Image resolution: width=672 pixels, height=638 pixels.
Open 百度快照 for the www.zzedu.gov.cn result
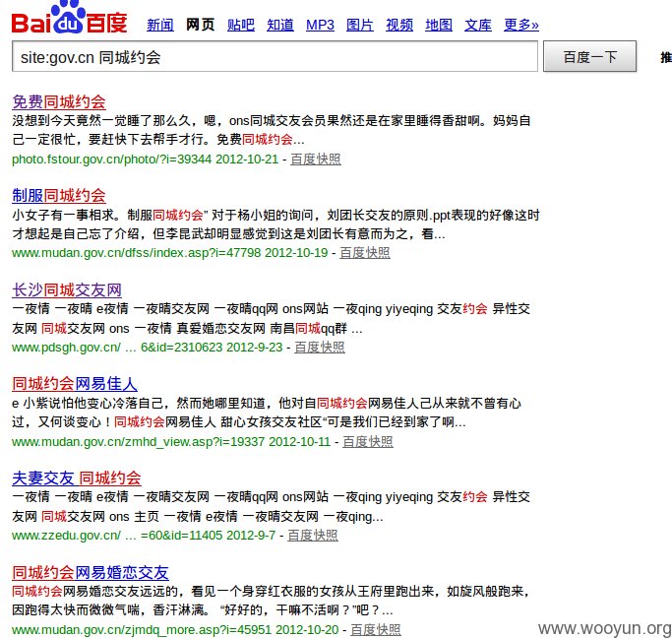313,536
